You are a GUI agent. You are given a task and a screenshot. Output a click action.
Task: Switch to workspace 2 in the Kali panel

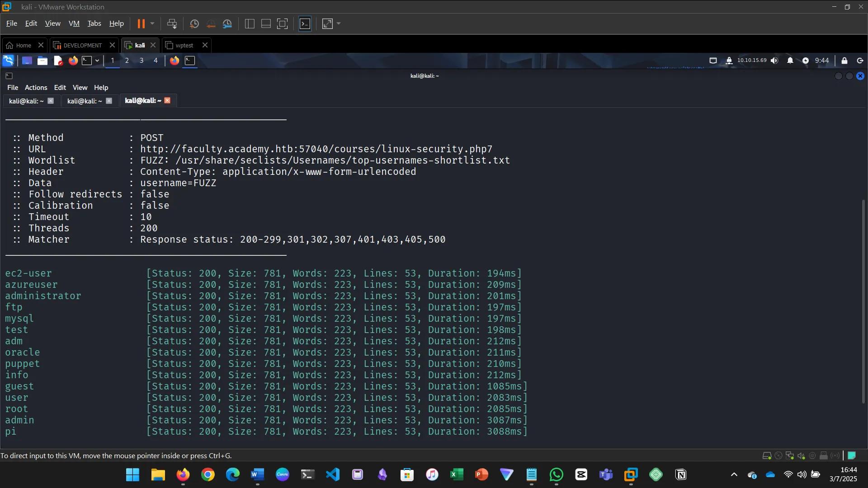tap(127, 60)
